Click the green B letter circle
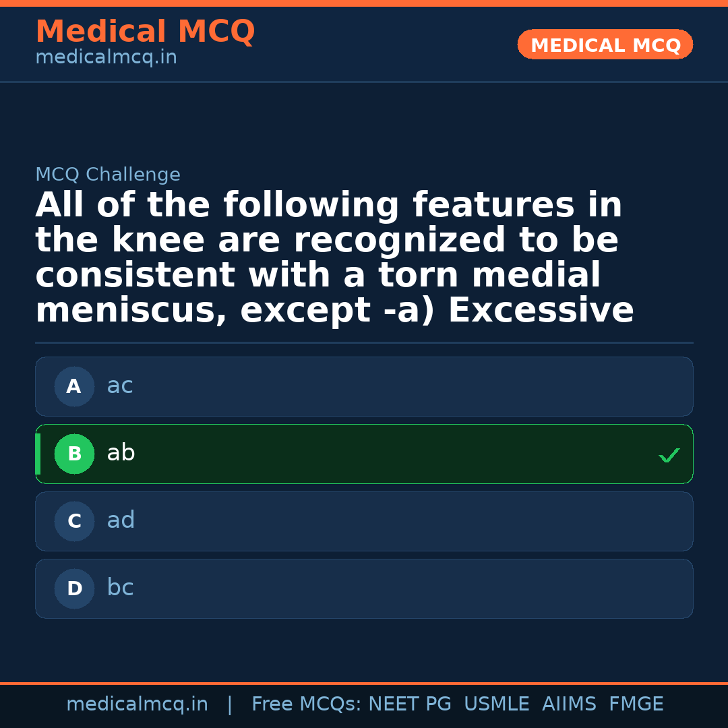 coord(74,454)
